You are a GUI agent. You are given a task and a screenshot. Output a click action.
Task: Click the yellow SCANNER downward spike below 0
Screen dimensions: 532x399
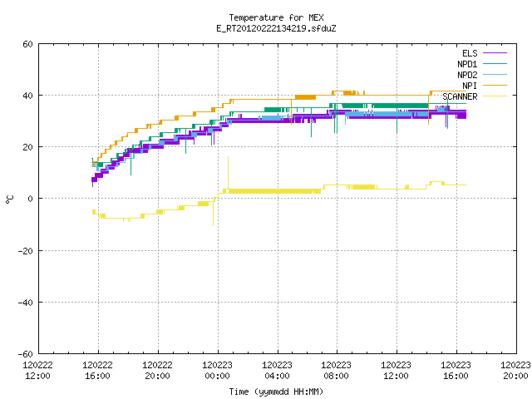click(x=213, y=214)
